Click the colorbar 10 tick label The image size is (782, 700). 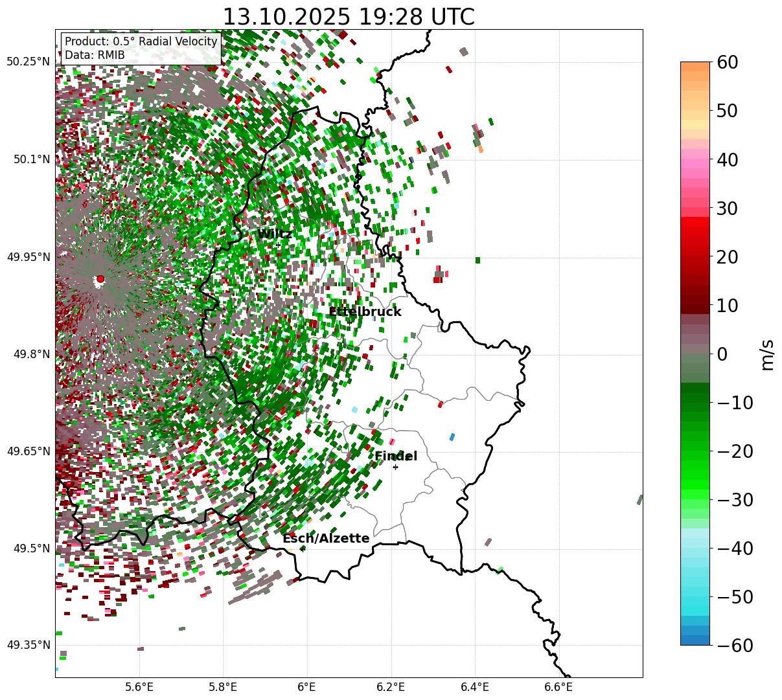pos(727,306)
